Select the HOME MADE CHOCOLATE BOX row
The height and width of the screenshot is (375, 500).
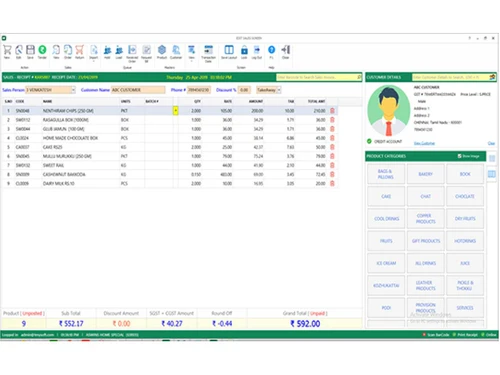(170, 138)
